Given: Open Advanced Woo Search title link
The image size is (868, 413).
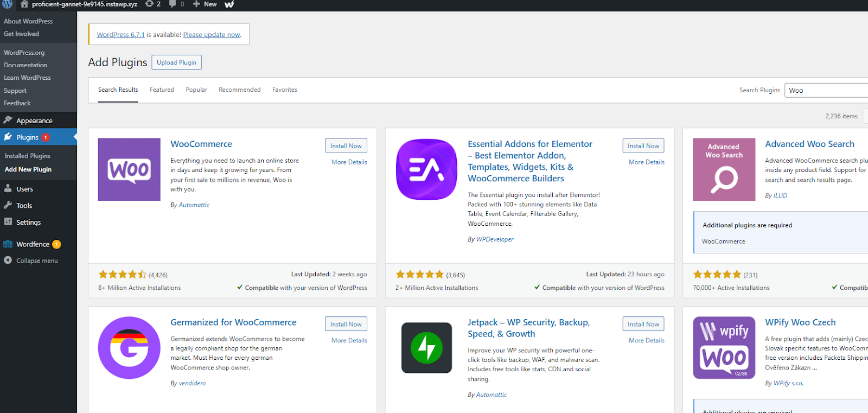Looking at the screenshot, I should (809, 144).
